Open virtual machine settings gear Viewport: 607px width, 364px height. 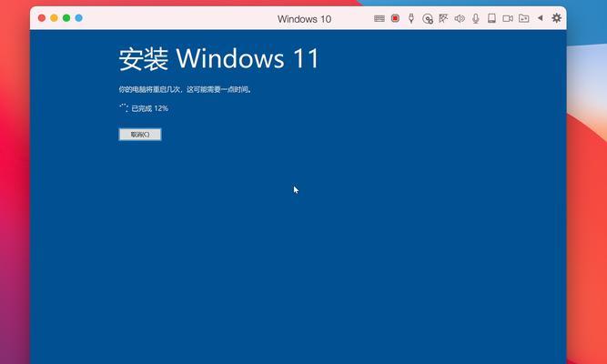tap(556, 18)
